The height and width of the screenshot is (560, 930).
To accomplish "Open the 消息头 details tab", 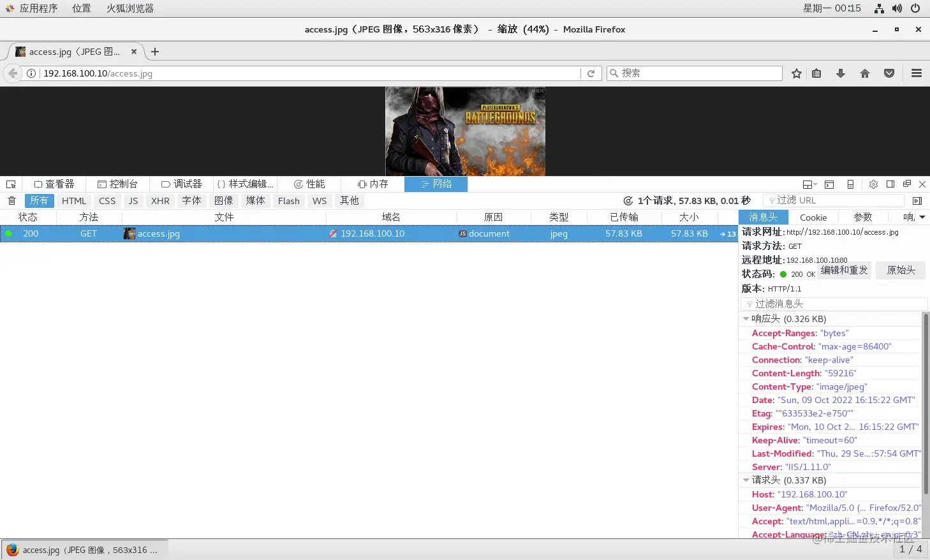I will (x=763, y=217).
